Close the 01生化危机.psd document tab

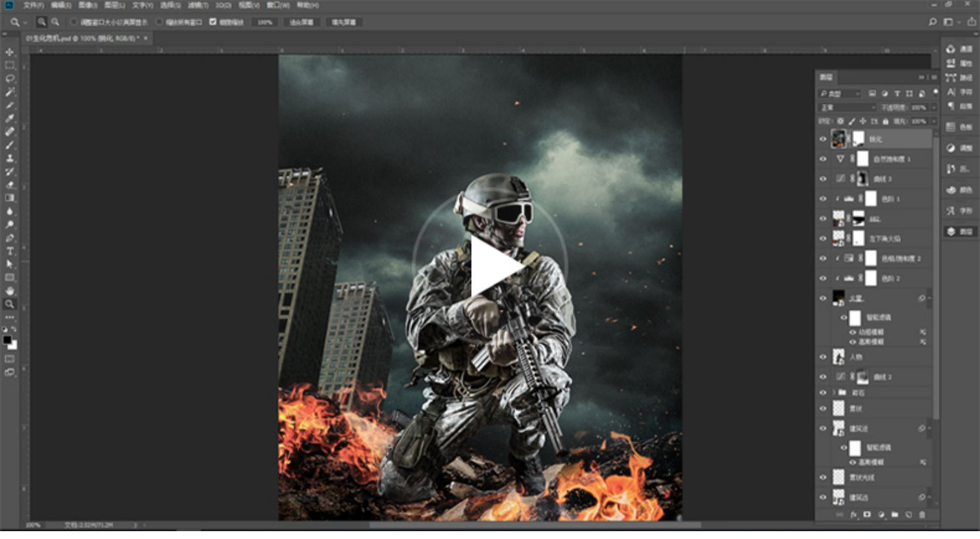(145, 39)
